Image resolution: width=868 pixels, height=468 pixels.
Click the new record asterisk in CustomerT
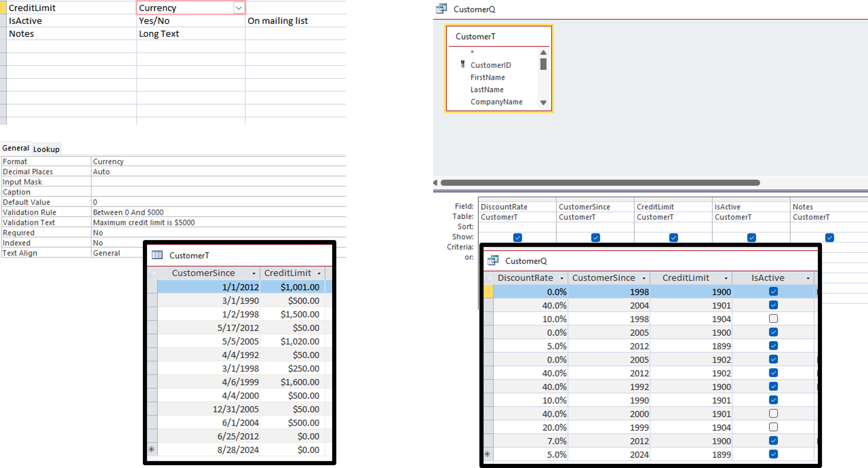[151, 449]
